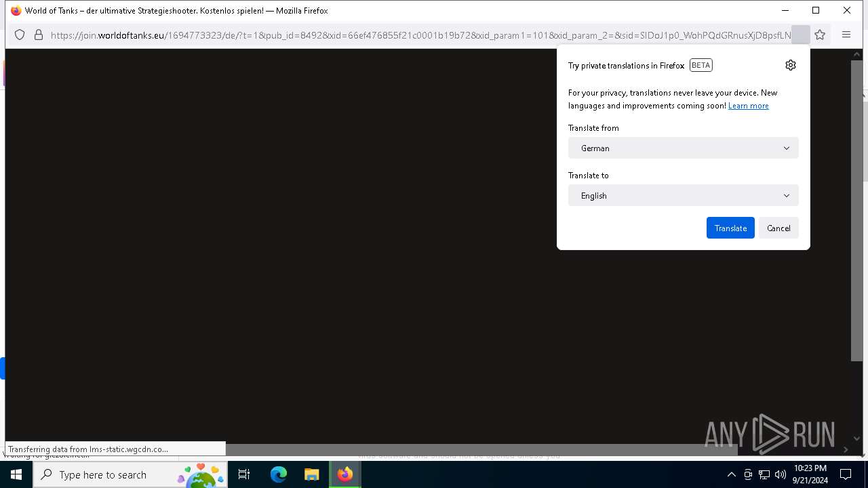Click the BETA badge in translations panel
This screenshot has width=868, height=488.
point(701,65)
